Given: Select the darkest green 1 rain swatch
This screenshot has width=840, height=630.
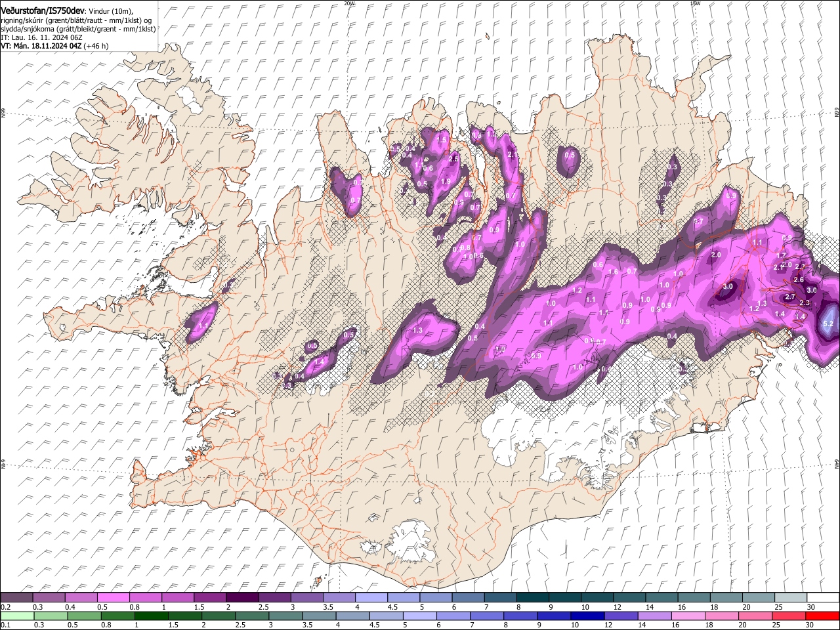Looking at the screenshot, I should pos(151,616).
